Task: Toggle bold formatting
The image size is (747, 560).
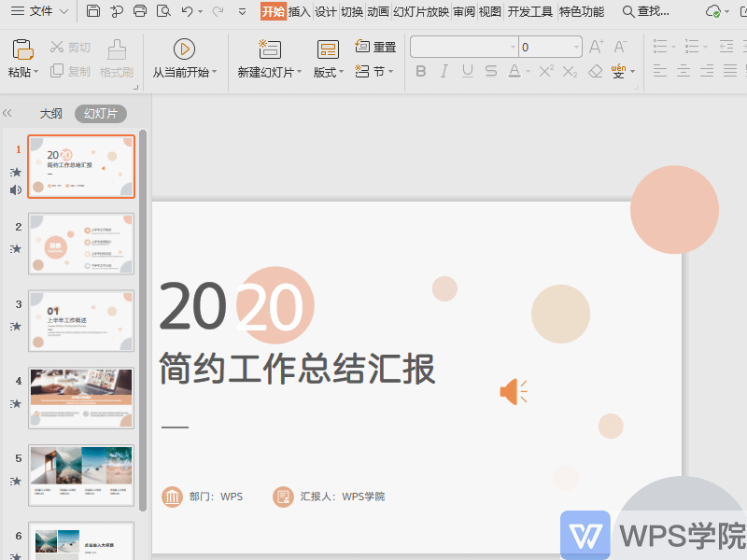Action: coord(421,71)
